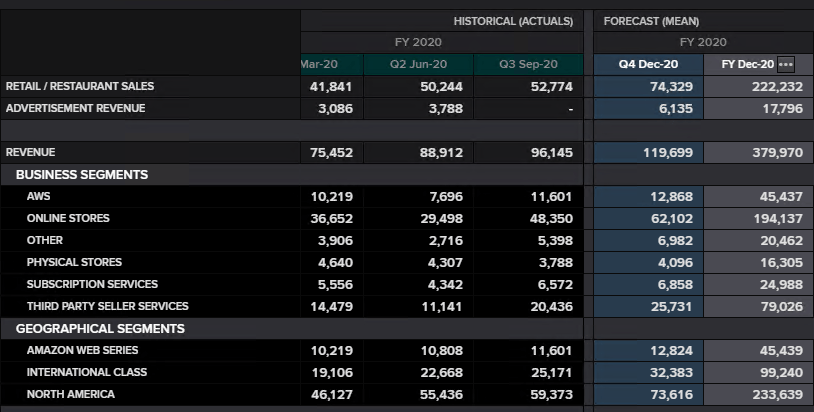Collapse the Geographical Segments section
Screen dimensions: 814x412
(100, 329)
